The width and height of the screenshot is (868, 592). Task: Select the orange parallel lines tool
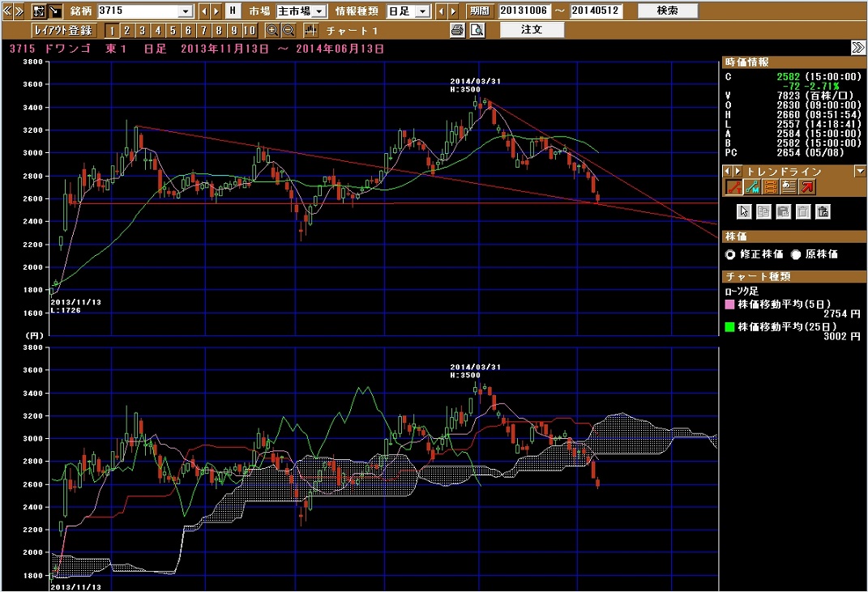770,187
